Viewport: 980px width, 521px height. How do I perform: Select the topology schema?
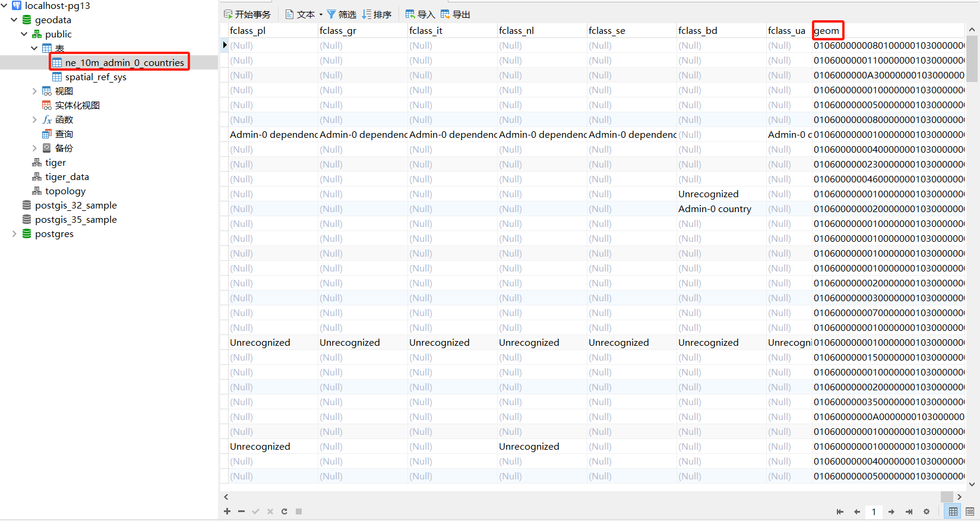click(x=65, y=191)
